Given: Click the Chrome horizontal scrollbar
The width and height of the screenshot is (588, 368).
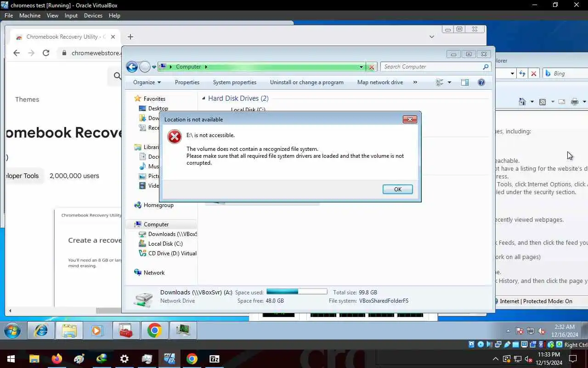Looking at the screenshot, I should tap(108, 311).
